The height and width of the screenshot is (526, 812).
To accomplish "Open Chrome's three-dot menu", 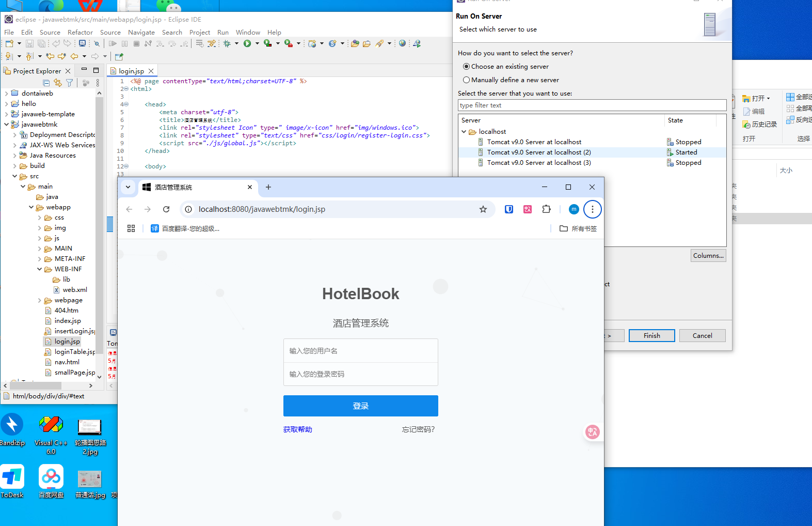I will 592,209.
